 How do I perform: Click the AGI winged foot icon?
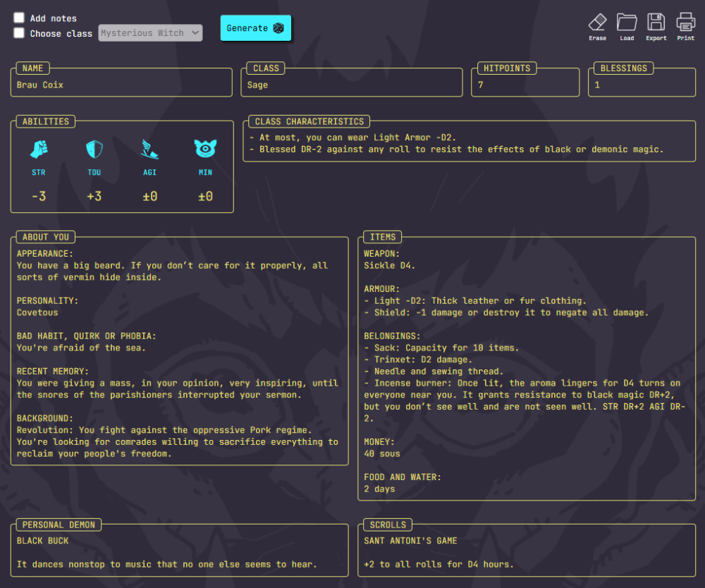click(150, 149)
